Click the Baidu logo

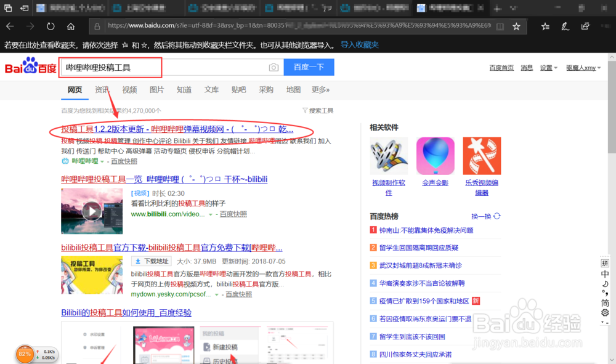point(31,66)
